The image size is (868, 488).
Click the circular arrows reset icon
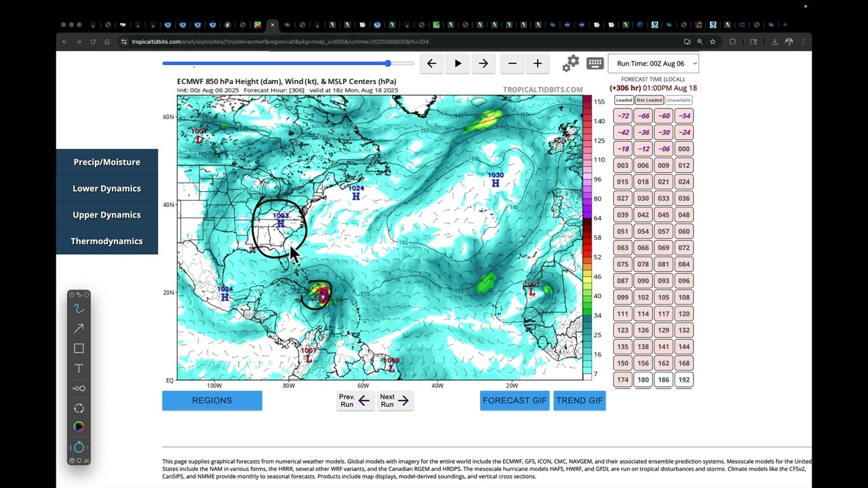[79, 408]
